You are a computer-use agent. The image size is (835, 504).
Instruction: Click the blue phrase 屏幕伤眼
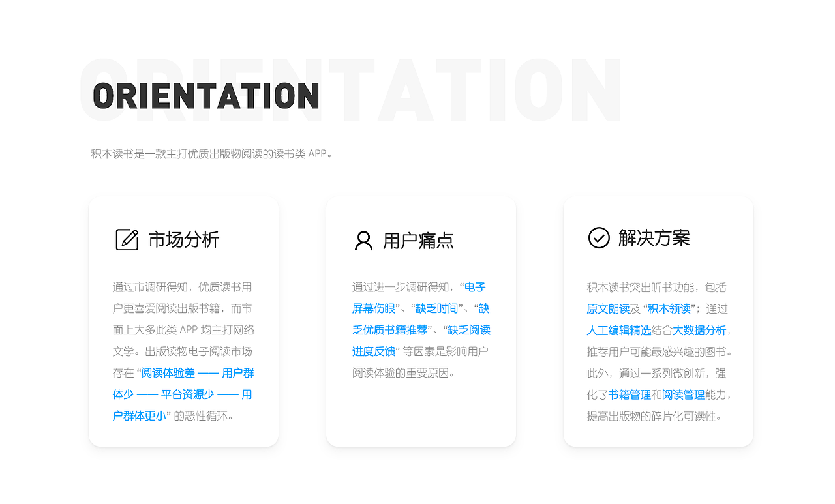tap(374, 308)
